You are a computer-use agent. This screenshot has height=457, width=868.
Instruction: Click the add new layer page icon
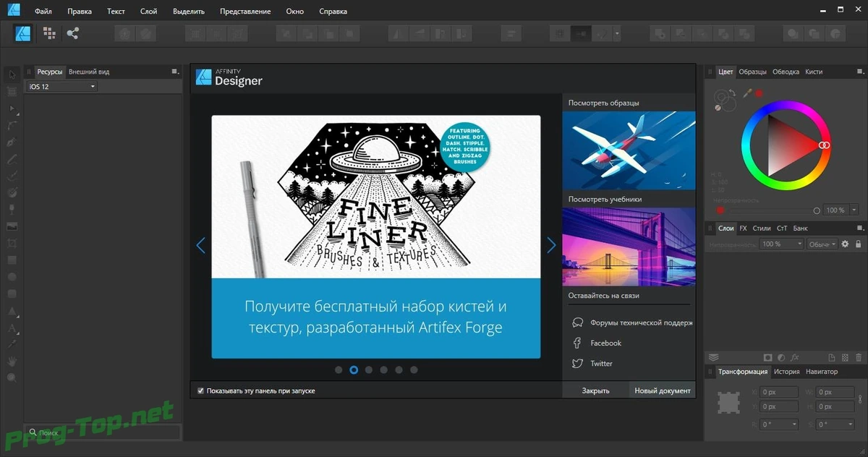833,357
